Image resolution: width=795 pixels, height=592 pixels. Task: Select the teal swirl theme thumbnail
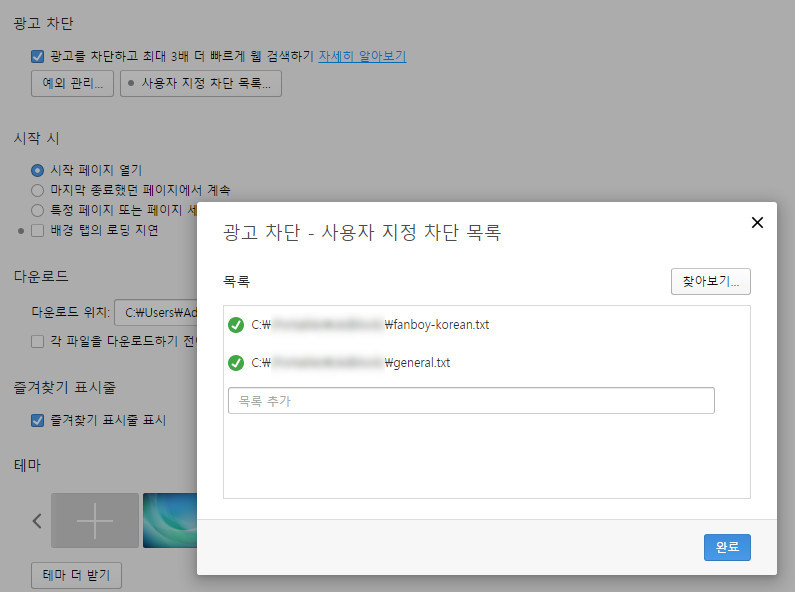pos(170,520)
